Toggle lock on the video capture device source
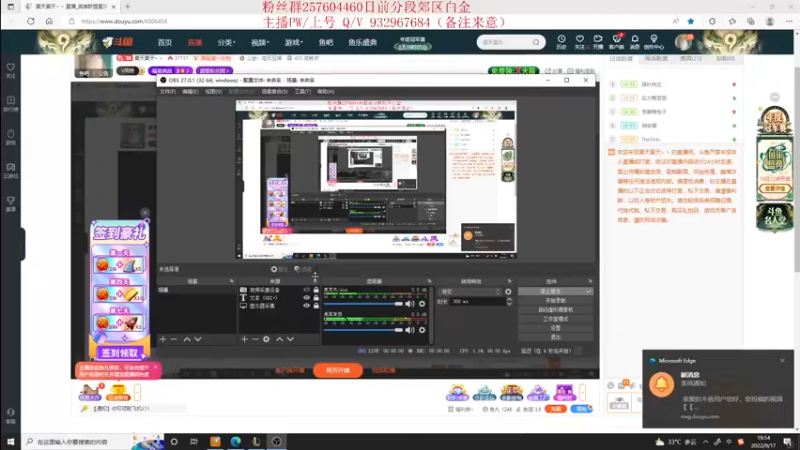Screen dimensions: 800x450 point(316,290)
